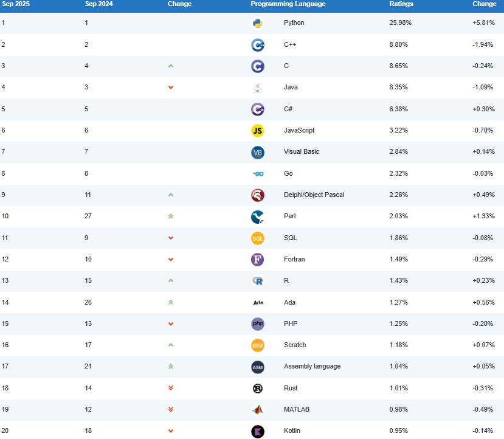Click the Java coffee cup icon

coord(258,88)
